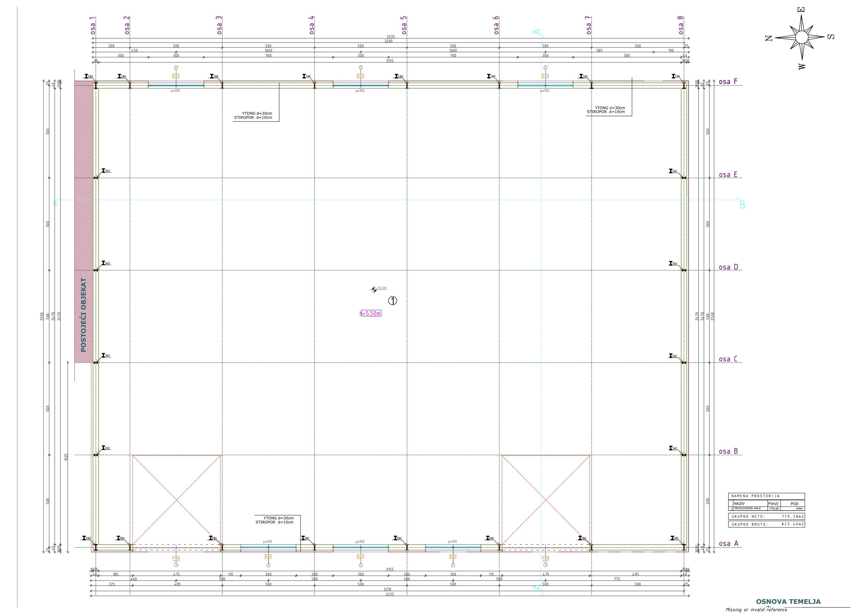Select the bottom YTONG d=30cm wall note

278,518
